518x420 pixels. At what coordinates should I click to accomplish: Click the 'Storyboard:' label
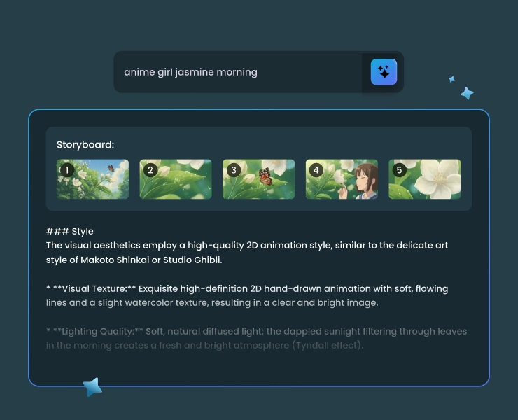[x=85, y=145]
